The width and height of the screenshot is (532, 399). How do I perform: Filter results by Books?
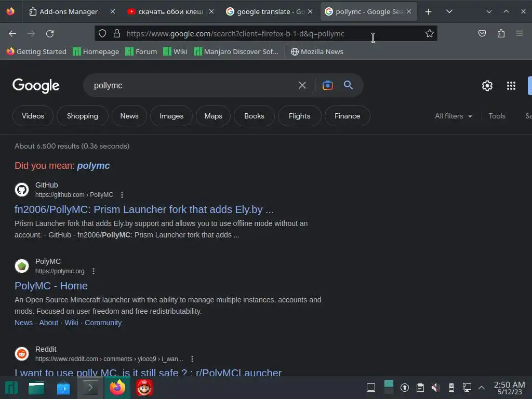254,116
